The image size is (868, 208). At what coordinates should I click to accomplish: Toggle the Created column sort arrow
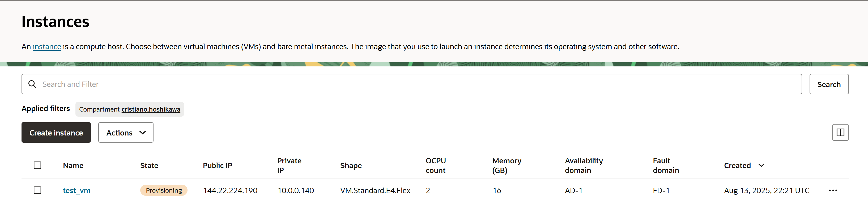[x=761, y=165]
